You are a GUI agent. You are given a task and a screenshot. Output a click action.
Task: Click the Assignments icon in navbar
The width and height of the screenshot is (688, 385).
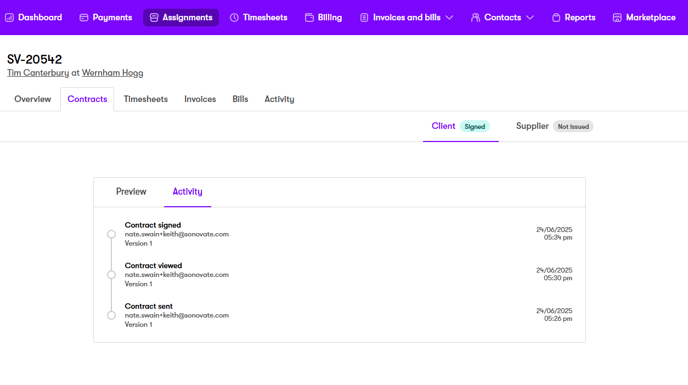(x=154, y=18)
